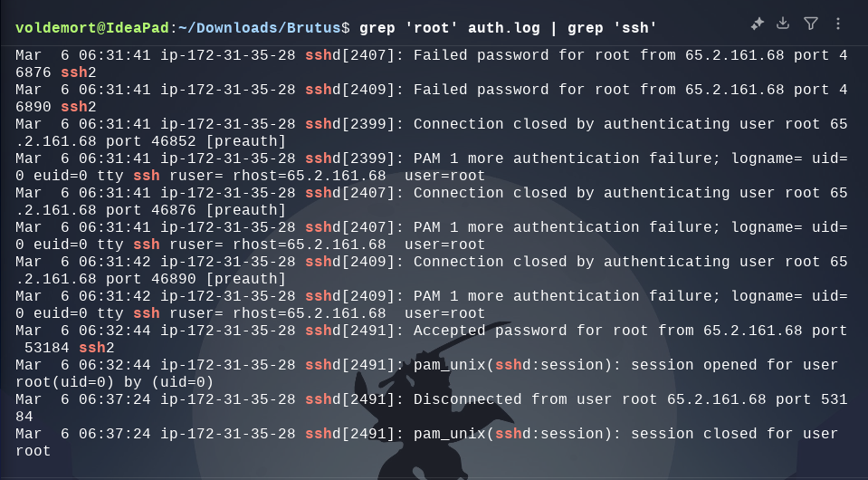Click voldemort@IdeaPad in the prompt
868x480 pixels.
coord(92,28)
